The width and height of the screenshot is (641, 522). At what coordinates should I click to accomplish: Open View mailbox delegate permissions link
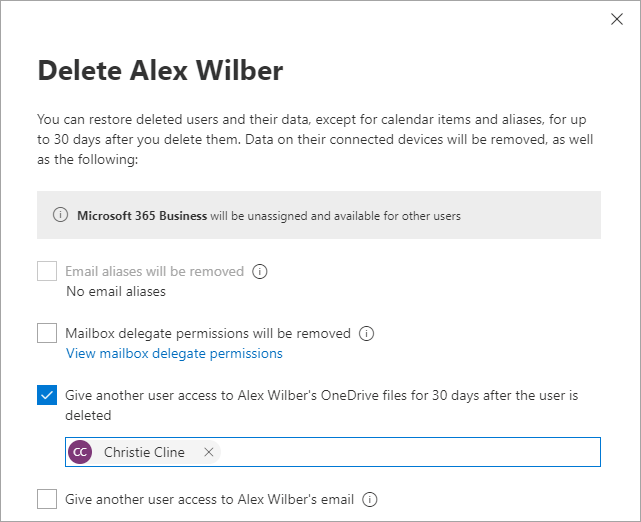point(174,353)
